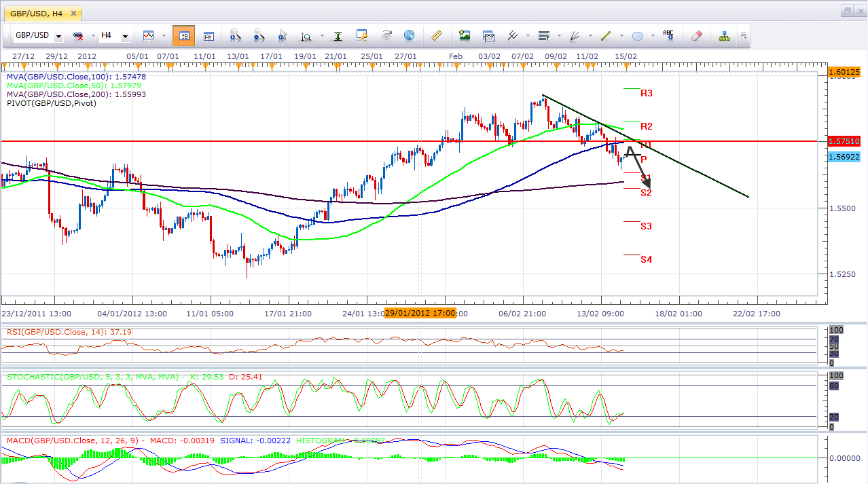Viewport: 868px width, 484px height.
Task: Click the R3 pivot resistance label
Action: pyautogui.click(x=647, y=93)
